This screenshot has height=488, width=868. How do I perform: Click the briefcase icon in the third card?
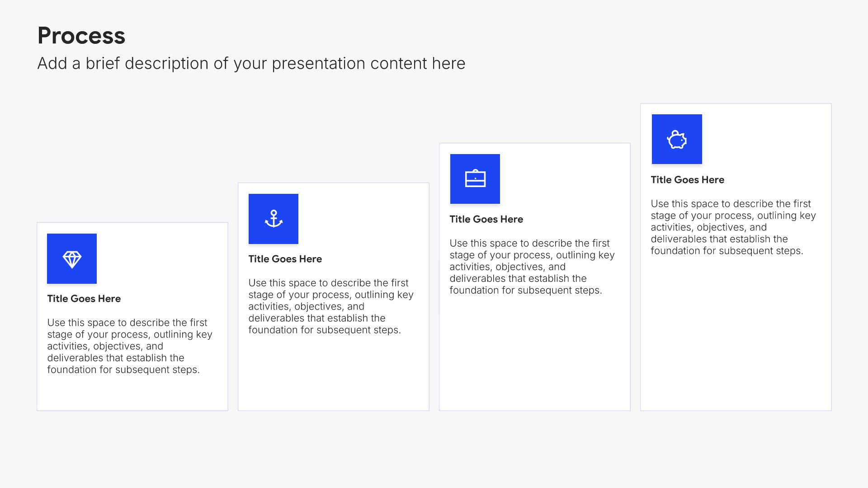pyautogui.click(x=475, y=179)
